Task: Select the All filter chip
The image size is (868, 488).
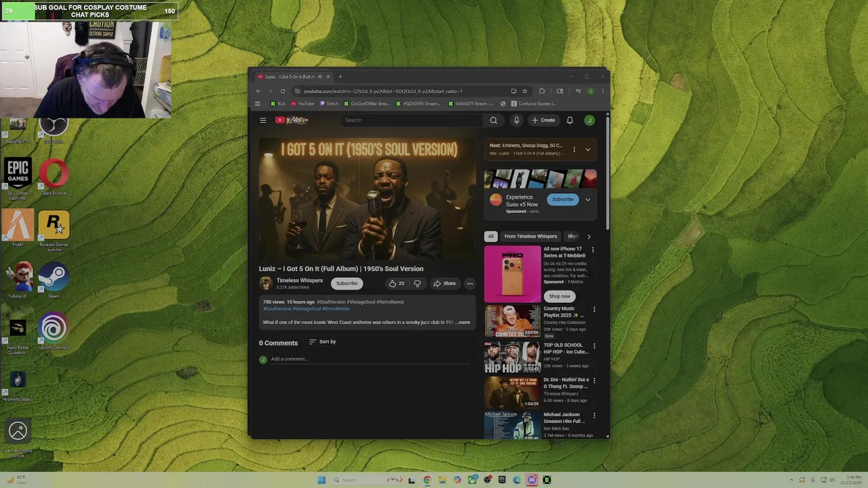Action: (x=491, y=237)
